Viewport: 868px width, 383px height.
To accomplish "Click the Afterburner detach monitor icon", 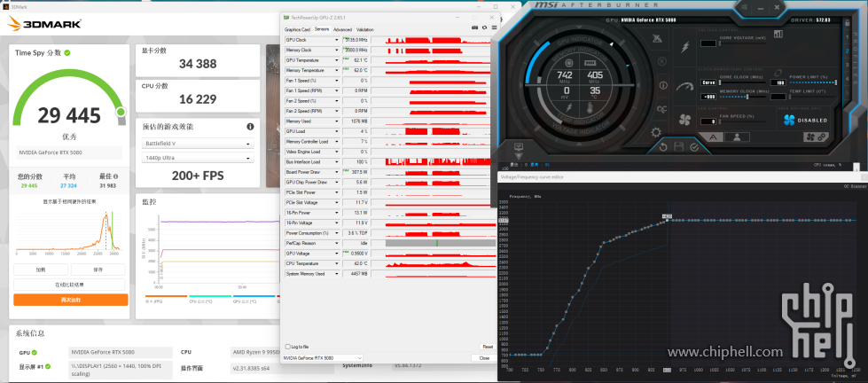I will [519, 148].
